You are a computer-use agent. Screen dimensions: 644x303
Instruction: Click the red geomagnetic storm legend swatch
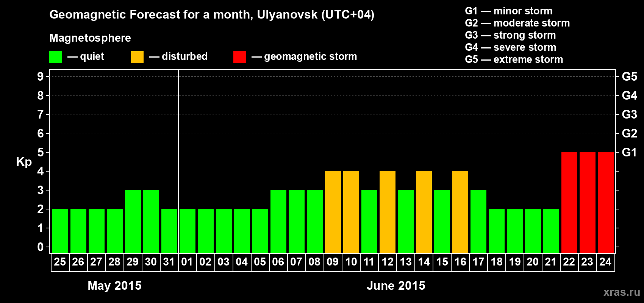tap(240, 57)
